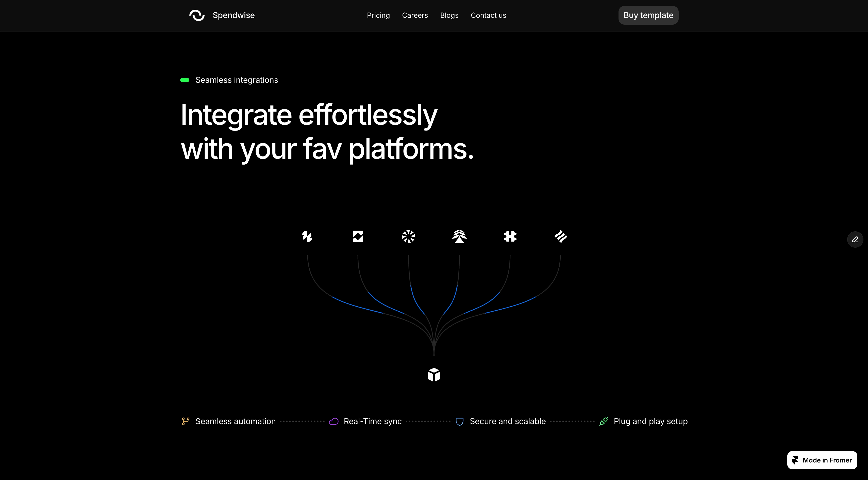This screenshot has width=868, height=480.
Task: Click the sunburst circle integration icon
Action: click(408, 236)
